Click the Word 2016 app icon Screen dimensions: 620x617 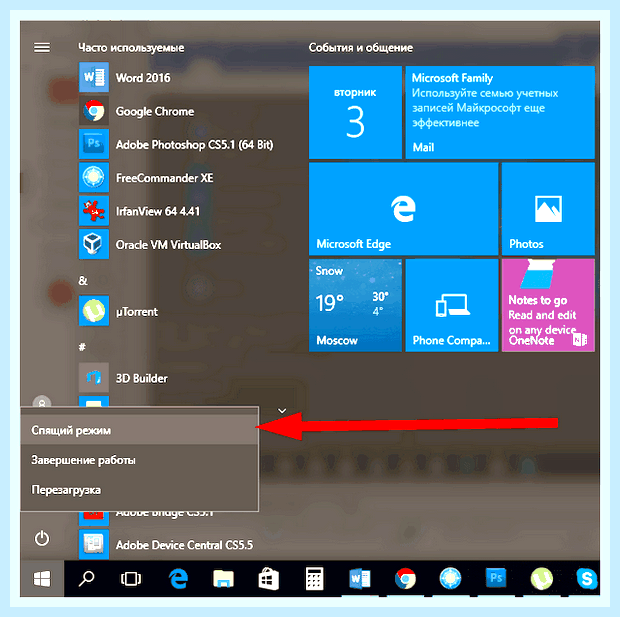94,77
